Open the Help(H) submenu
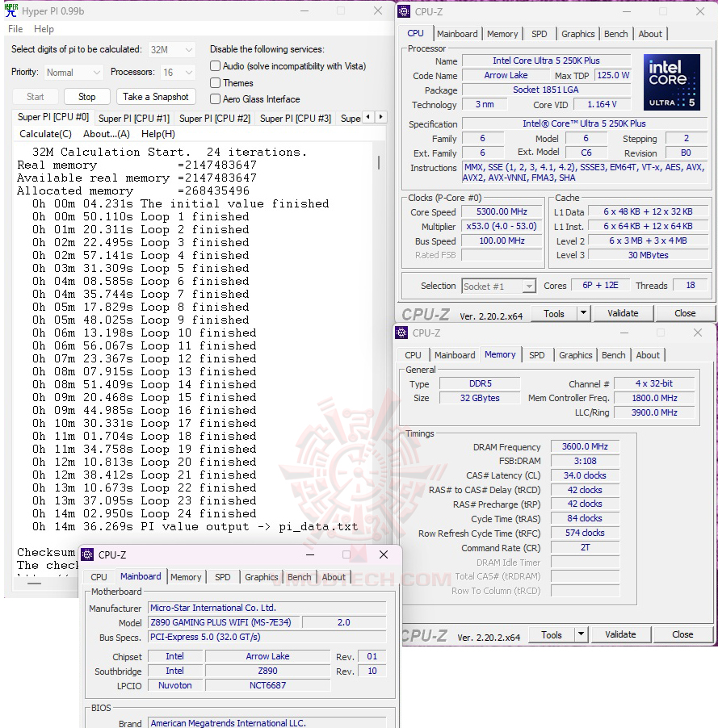Viewport: 718px width, 728px height. [x=158, y=134]
